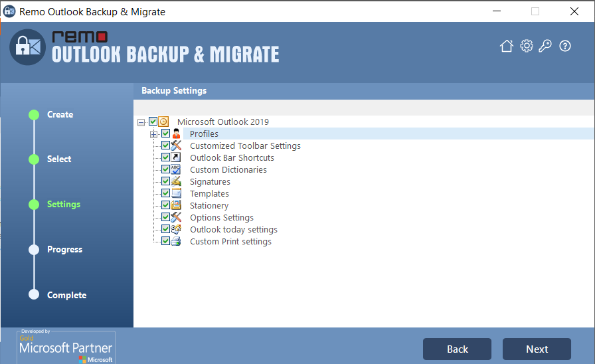Open the help question mark icon
This screenshot has height=364, width=595.
(x=565, y=46)
